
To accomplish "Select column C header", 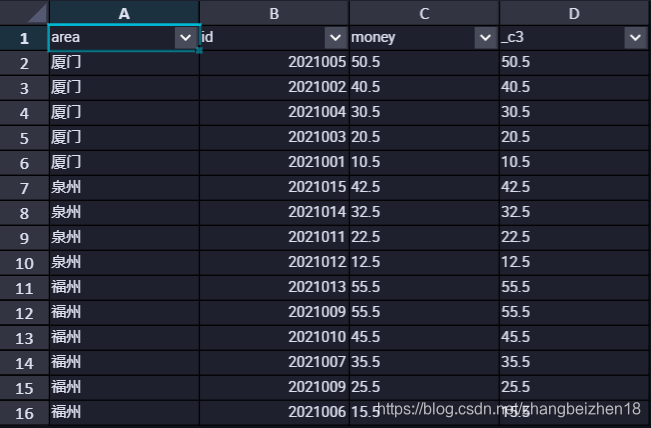I will [x=424, y=13].
